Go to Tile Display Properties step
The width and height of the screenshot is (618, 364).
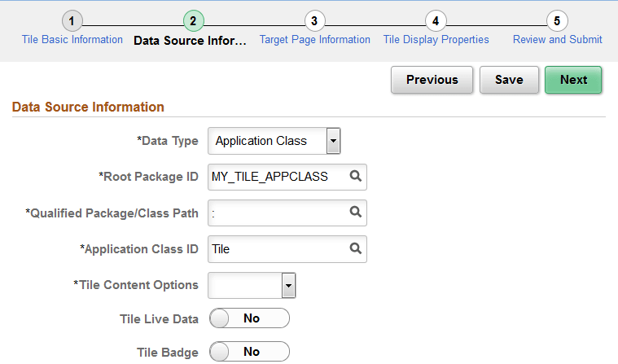coord(436,39)
